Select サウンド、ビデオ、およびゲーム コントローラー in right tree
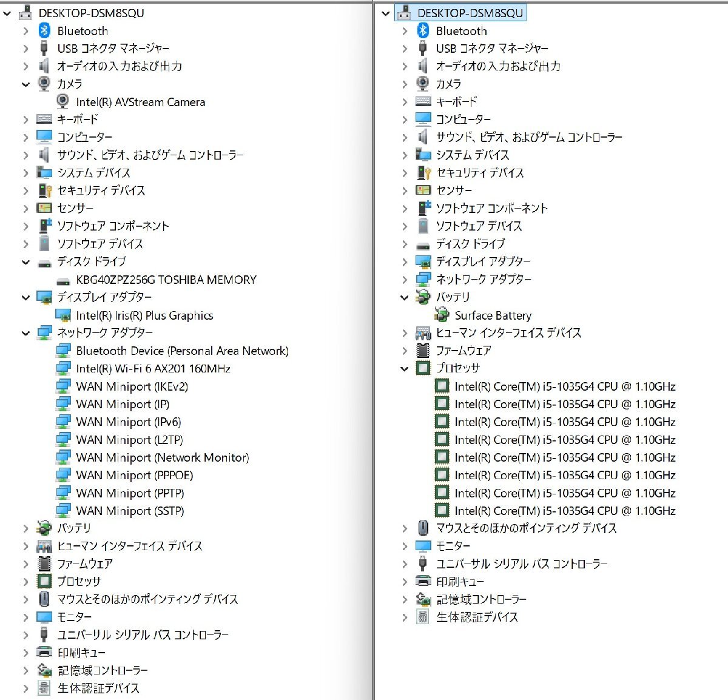Image resolution: width=728 pixels, height=700 pixels. point(529,137)
